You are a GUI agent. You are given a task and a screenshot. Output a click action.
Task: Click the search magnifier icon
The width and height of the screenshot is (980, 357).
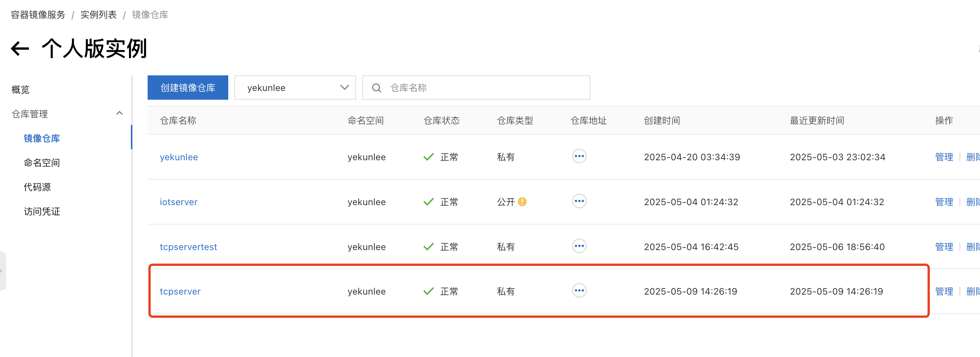(x=376, y=88)
